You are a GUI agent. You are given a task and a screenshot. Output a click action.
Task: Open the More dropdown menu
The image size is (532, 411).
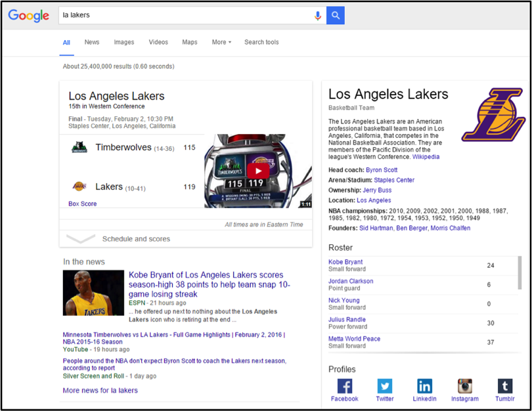pos(221,42)
